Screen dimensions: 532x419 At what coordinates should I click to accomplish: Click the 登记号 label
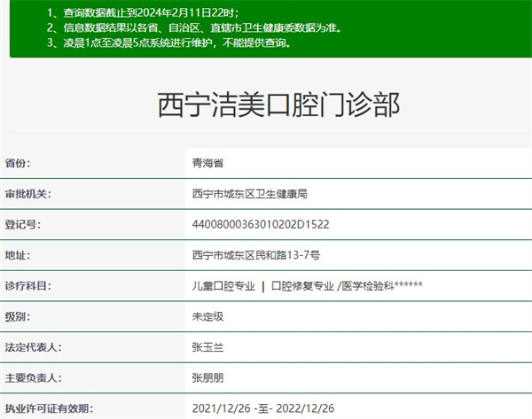click(x=23, y=224)
